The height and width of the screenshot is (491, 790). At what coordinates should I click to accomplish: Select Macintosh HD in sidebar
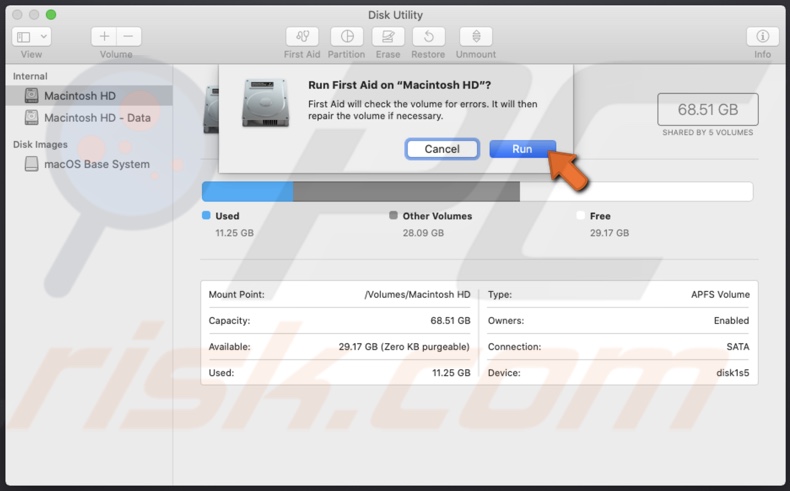(x=89, y=96)
